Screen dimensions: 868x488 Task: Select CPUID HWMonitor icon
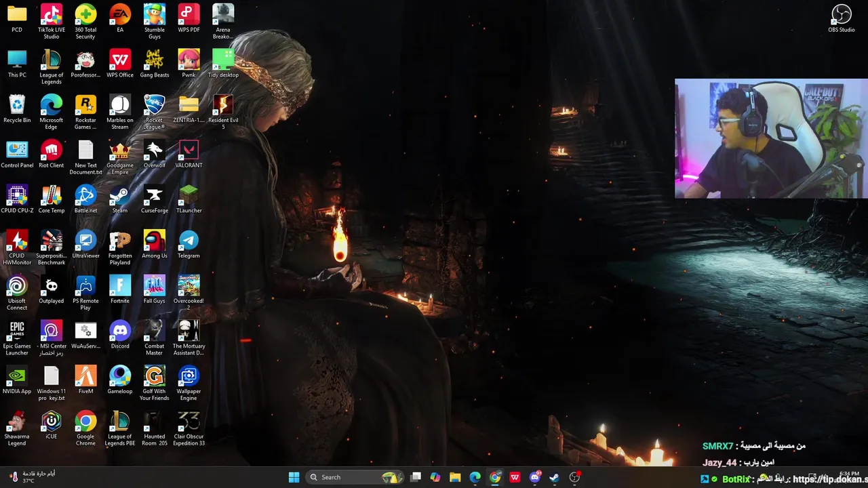(17, 247)
